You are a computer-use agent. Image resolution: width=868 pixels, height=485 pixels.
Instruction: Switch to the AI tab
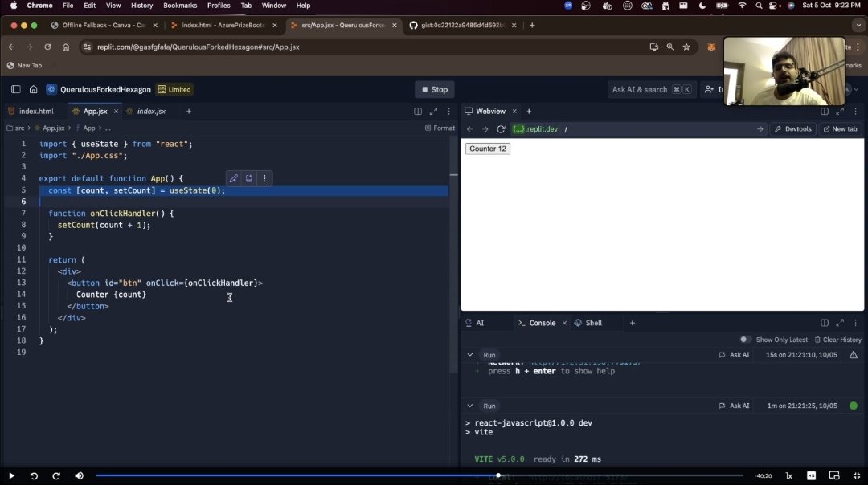pos(475,323)
